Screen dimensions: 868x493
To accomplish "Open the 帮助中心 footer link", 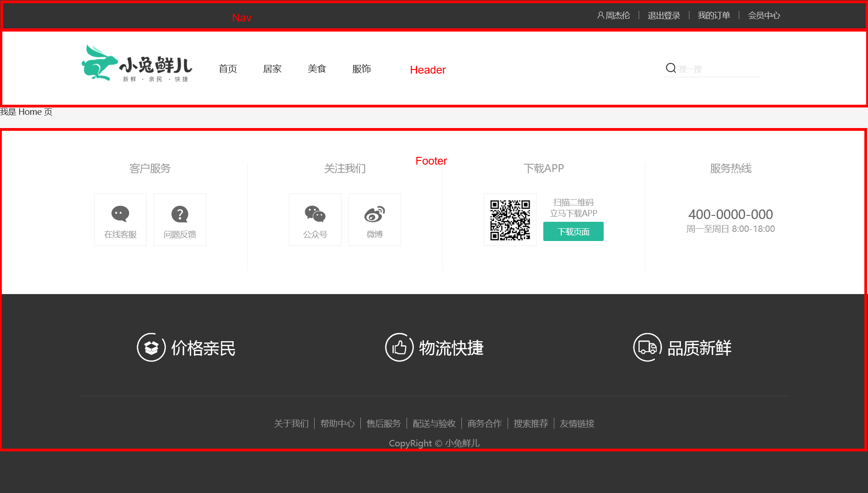I will click(x=338, y=423).
